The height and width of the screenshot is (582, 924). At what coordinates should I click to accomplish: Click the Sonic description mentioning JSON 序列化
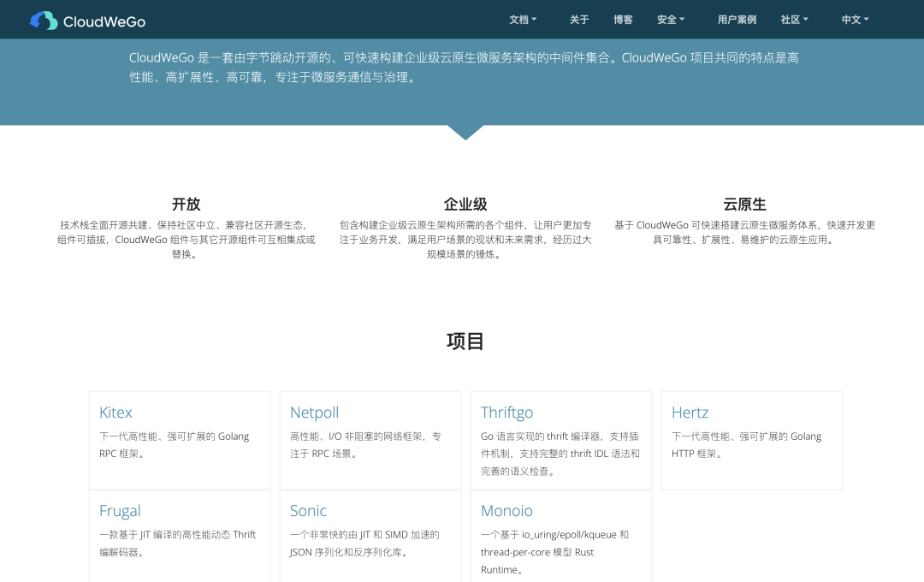(x=364, y=543)
